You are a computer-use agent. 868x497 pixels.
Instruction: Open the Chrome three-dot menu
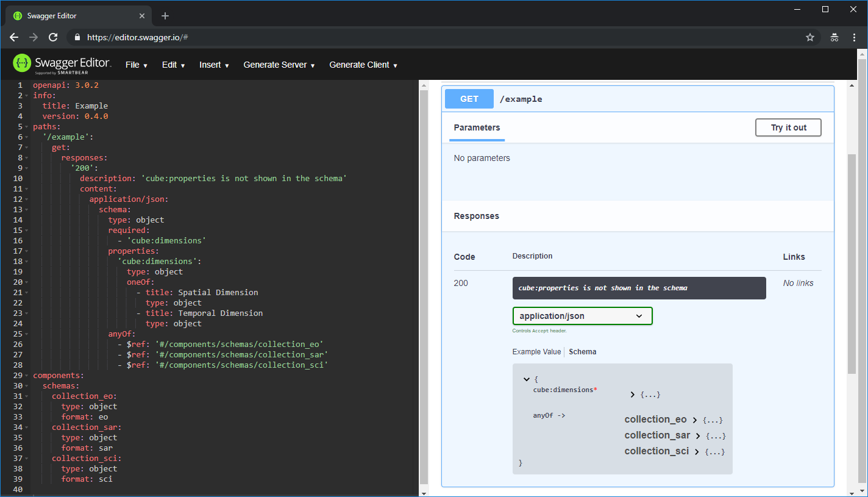pyautogui.click(x=855, y=37)
